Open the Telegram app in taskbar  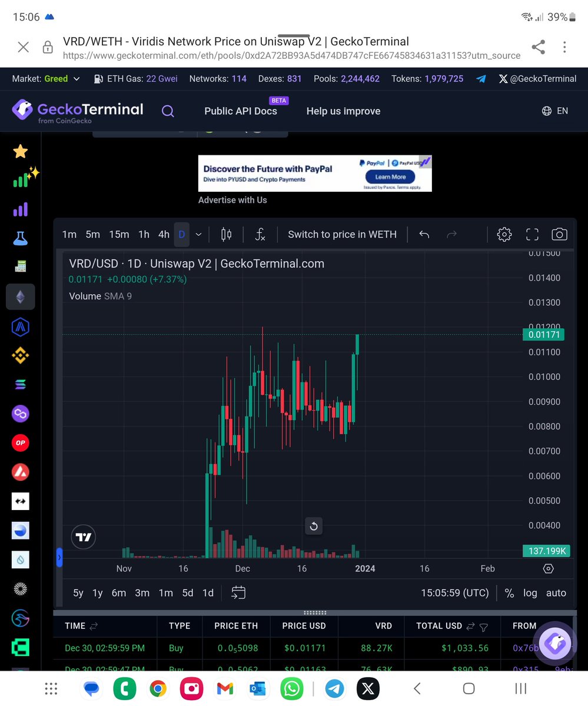click(x=335, y=688)
